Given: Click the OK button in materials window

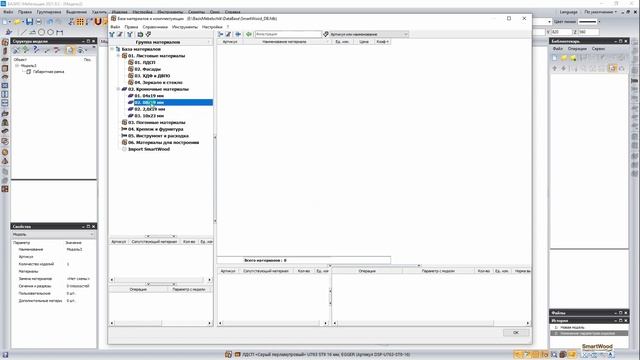Looking at the screenshot, I should tap(516, 333).
